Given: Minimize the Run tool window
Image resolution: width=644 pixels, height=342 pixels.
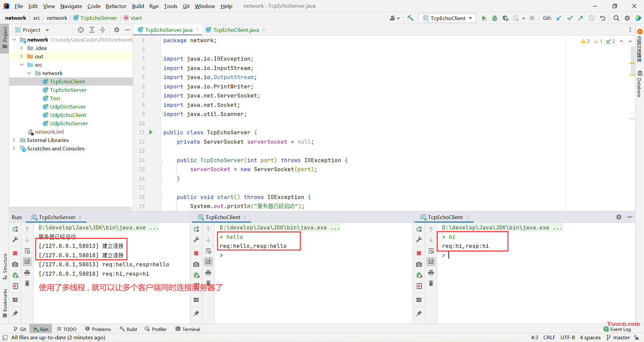Looking at the screenshot, I should (630, 217).
